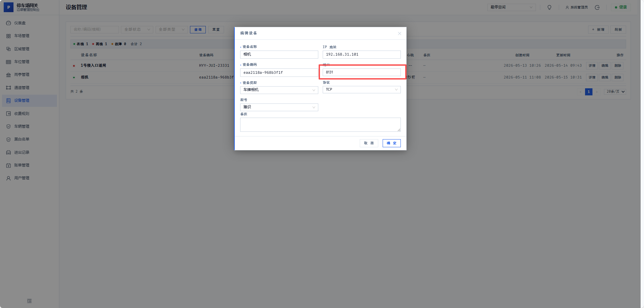Click device code HYY-JUI-23331

click(214, 66)
